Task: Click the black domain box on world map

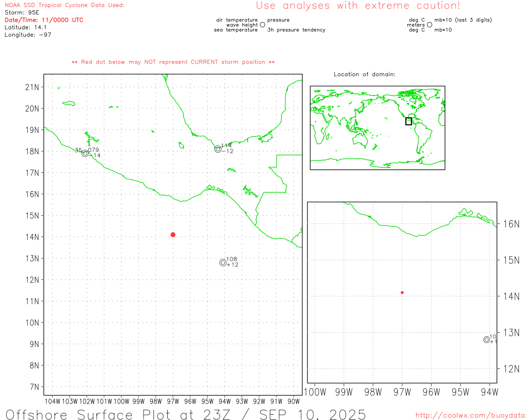Action: tap(409, 121)
